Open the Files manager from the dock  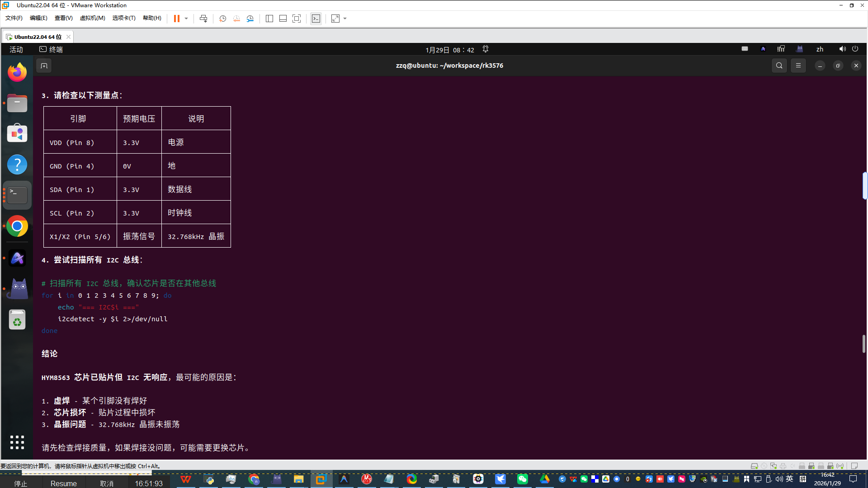(x=17, y=103)
